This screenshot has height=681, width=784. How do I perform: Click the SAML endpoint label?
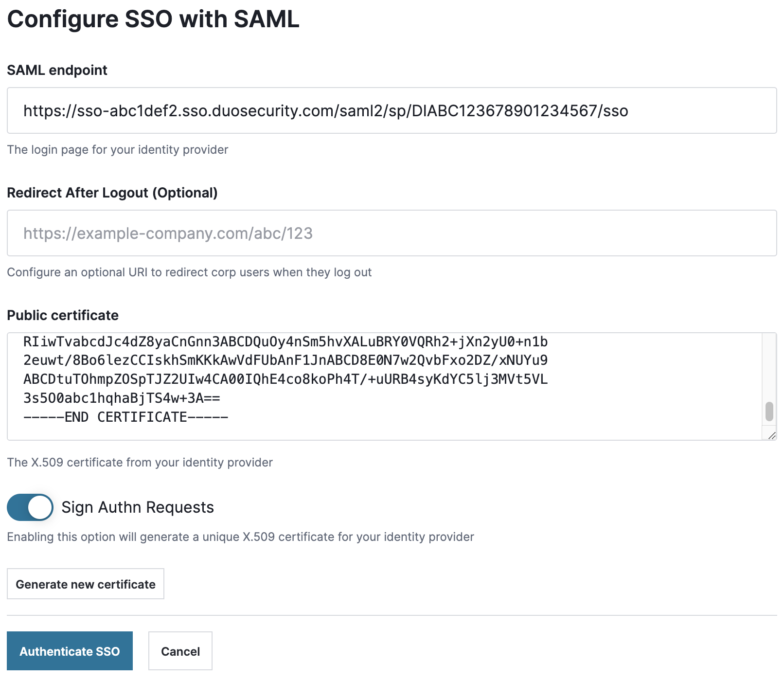57,70
